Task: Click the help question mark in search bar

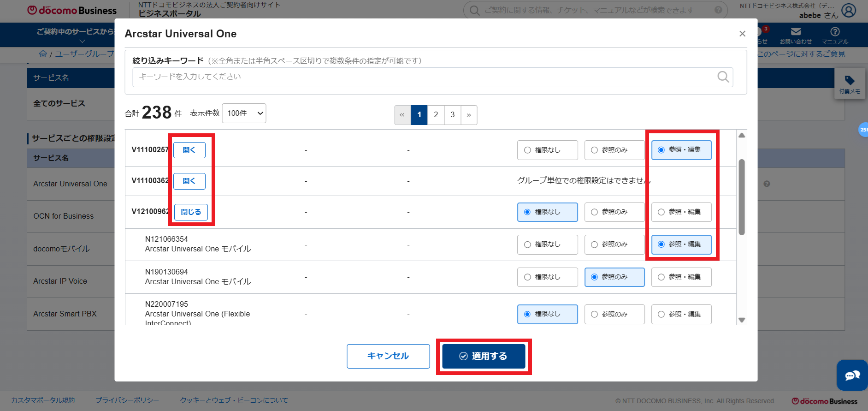Action: click(718, 10)
